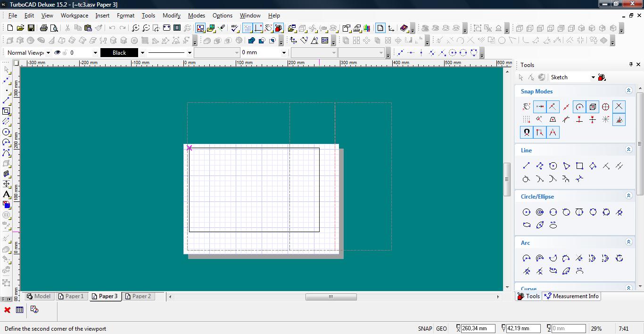Select the Text tool in left toolbar
Viewport: 644px width, 334px height.
point(7,194)
